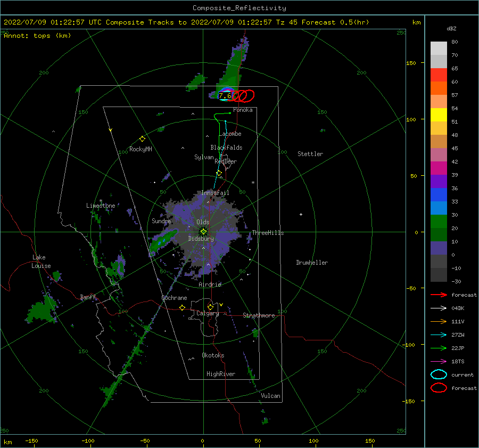This screenshot has height=448, width=479.
Task: Click the Drumheller label
Action: pos(312,263)
